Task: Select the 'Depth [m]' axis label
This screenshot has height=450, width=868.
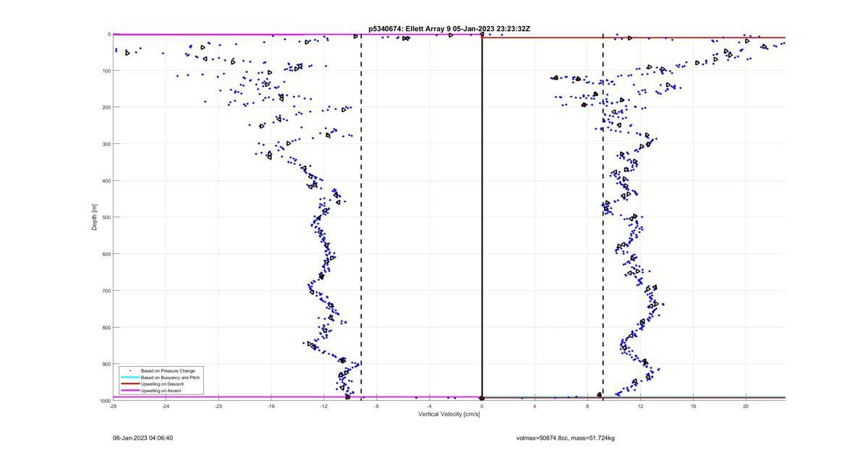Action: coord(95,217)
